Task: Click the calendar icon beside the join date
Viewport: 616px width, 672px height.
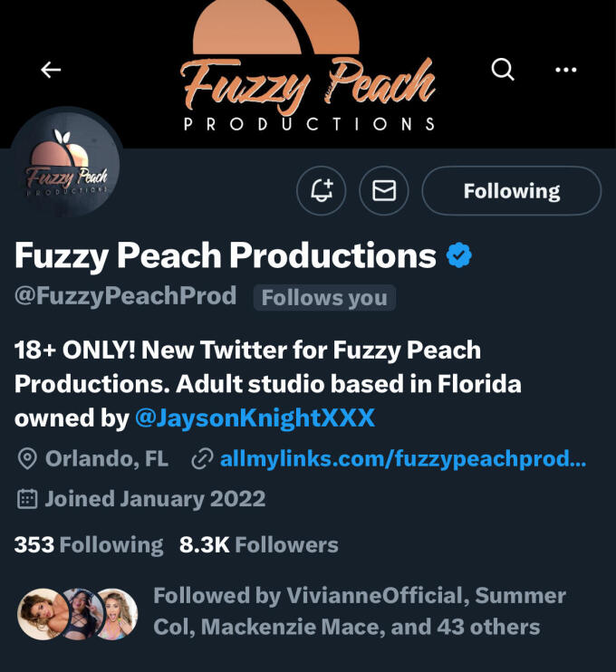Action: 28,498
